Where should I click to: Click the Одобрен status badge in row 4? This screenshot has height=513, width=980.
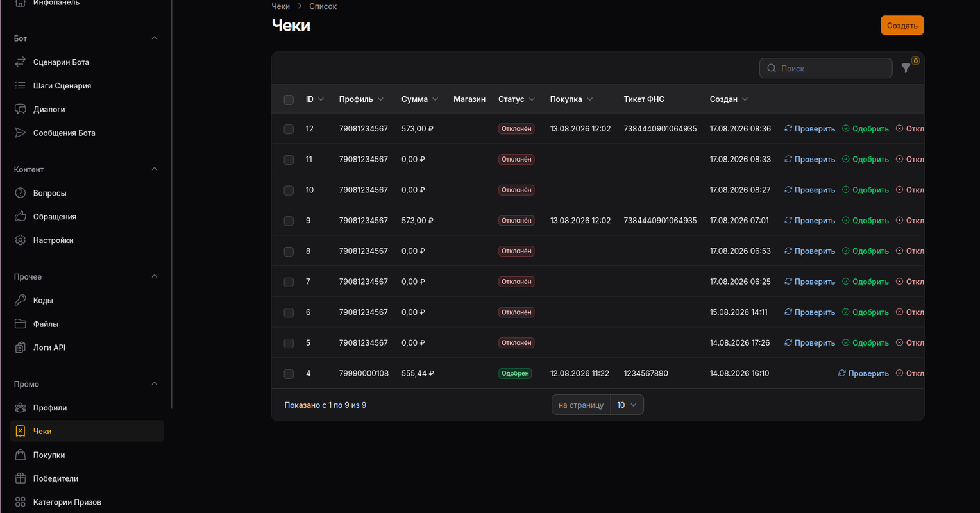click(x=515, y=373)
